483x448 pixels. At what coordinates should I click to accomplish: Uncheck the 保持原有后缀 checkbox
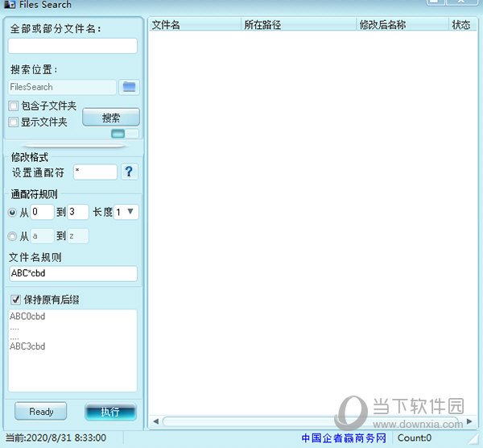[x=14, y=300]
